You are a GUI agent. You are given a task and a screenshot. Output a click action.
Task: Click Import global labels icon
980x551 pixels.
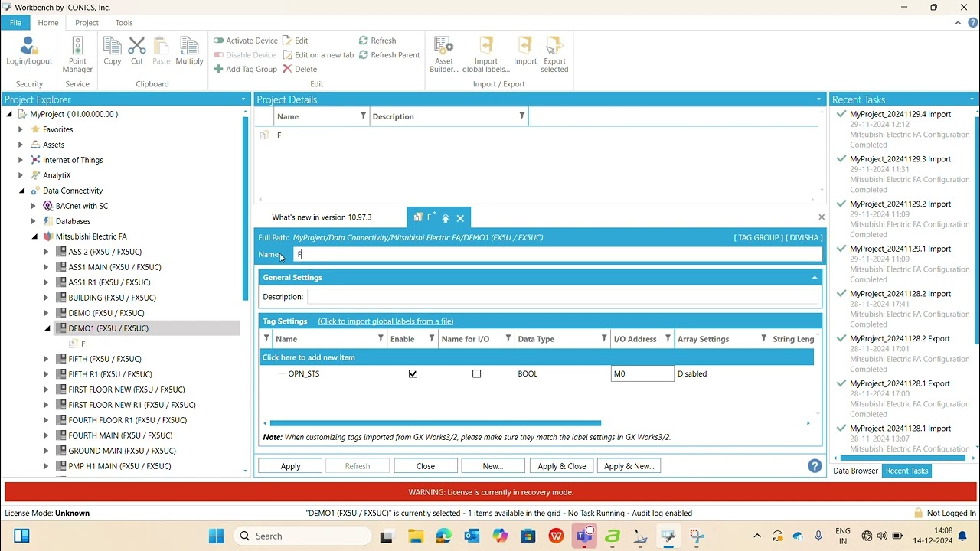point(486,54)
